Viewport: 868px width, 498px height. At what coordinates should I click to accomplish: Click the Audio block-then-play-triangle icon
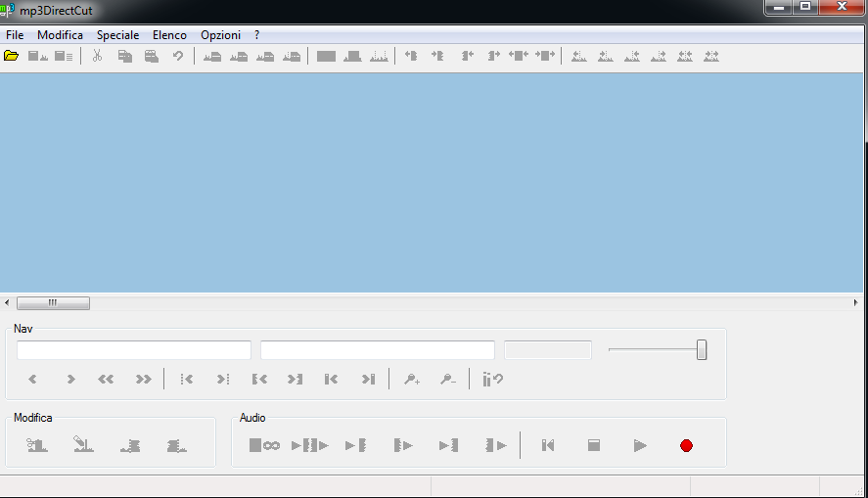pos(403,445)
